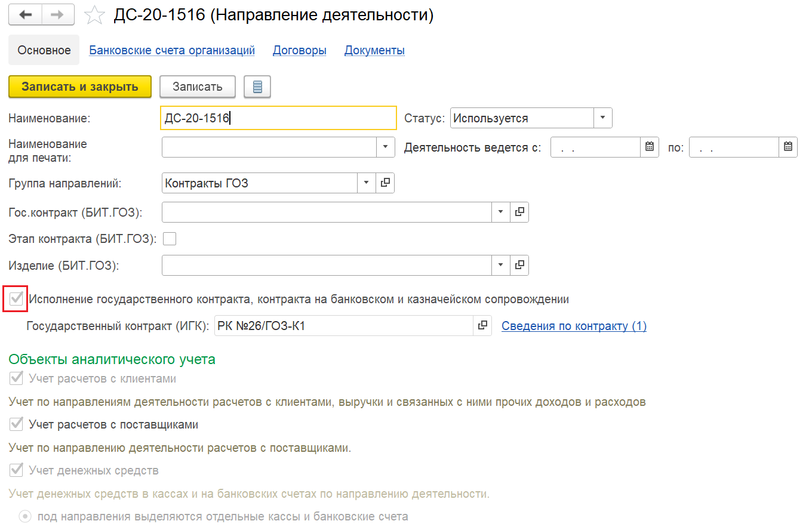Open the РК №26/ГОЗ-К1 contract card icon
The height and width of the screenshot is (527, 812).
click(x=482, y=326)
